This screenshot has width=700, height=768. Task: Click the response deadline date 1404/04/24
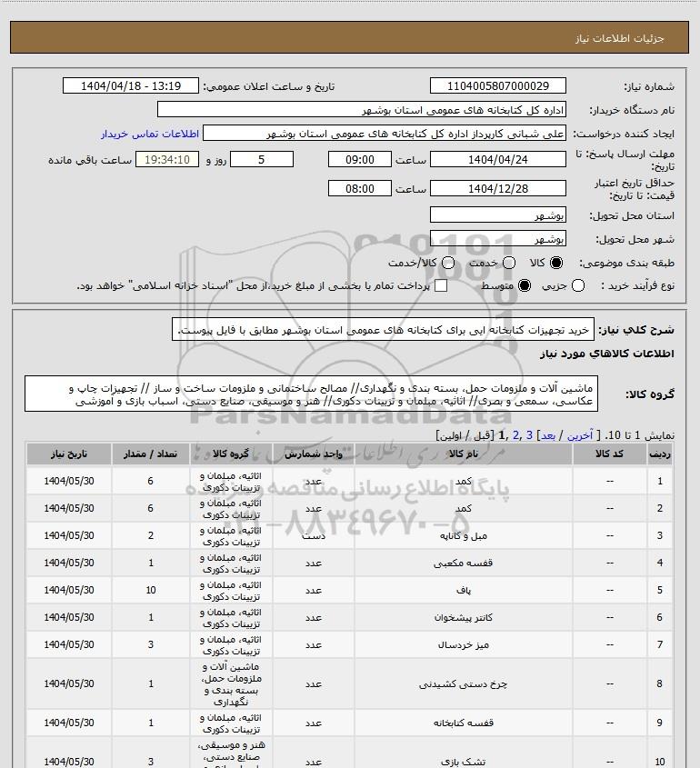click(x=497, y=159)
